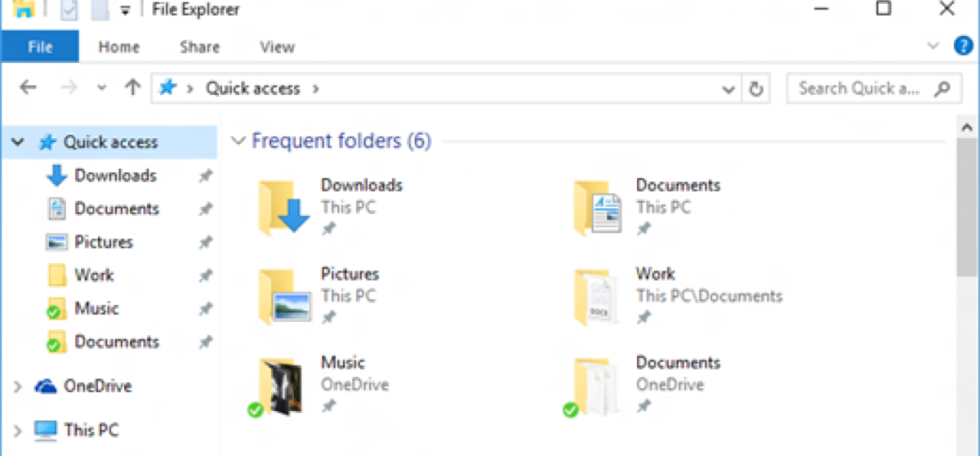Image resolution: width=980 pixels, height=456 pixels.
Task: Click the Work tile name text
Action: click(656, 274)
